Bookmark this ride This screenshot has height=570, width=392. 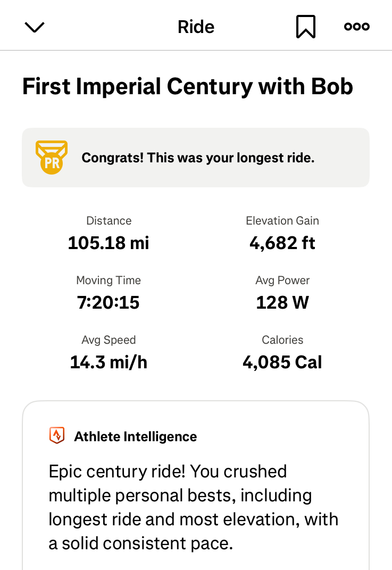click(305, 27)
